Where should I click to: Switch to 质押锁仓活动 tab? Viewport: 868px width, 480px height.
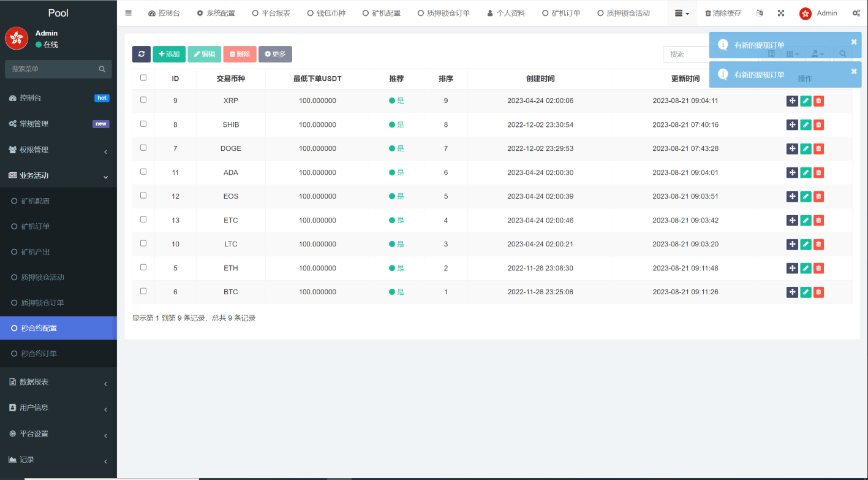pyautogui.click(x=623, y=13)
